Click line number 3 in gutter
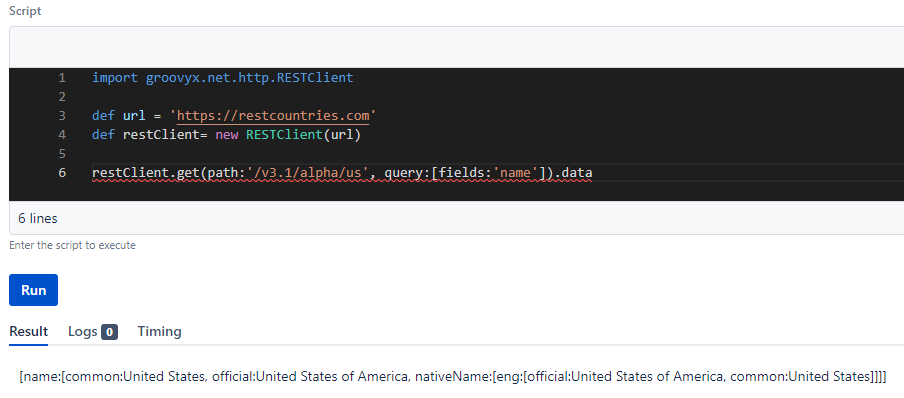This screenshot has height=398, width=904. 62,116
